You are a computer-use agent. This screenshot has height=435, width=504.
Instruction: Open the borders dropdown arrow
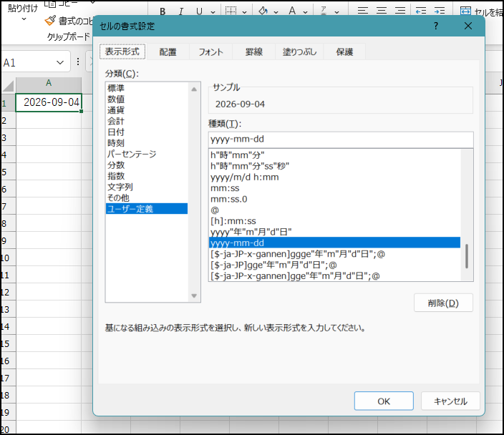[244, 12]
